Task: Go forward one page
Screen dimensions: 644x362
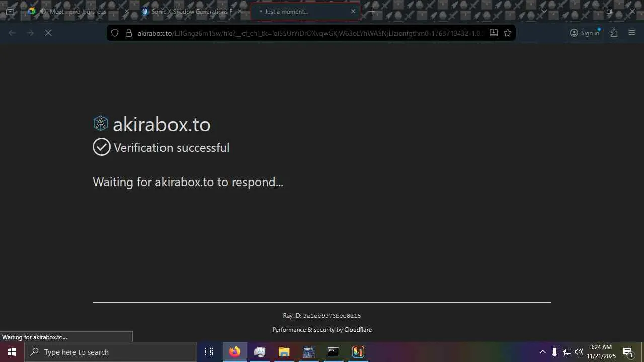Action: coord(30,33)
